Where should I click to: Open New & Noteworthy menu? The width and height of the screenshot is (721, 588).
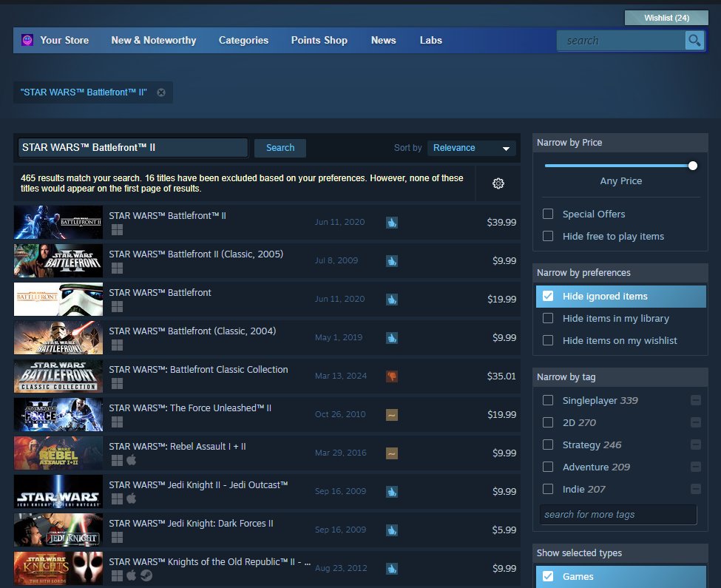point(154,40)
